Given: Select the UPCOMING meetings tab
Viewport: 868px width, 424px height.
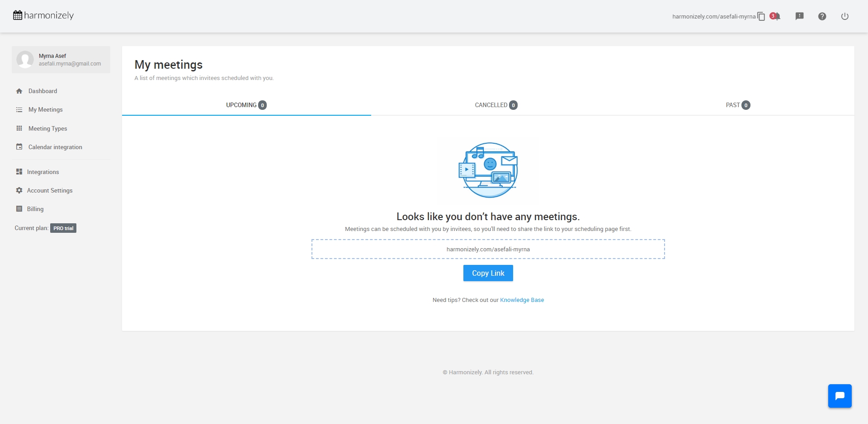Looking at the screenshot, I should pyautogui.click(x=246, y=105).
